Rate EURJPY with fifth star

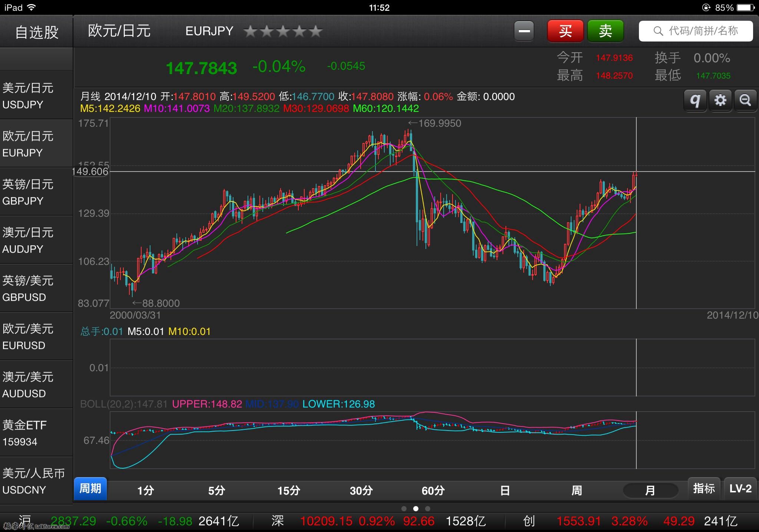(x=315, y=31)
